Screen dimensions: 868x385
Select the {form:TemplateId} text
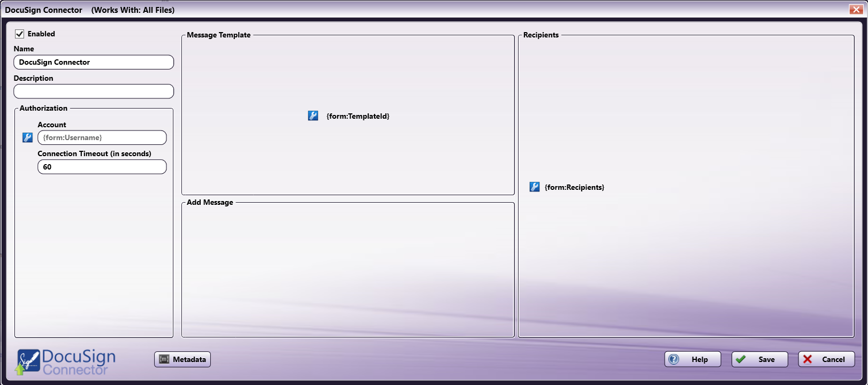[x=358, y=116]
